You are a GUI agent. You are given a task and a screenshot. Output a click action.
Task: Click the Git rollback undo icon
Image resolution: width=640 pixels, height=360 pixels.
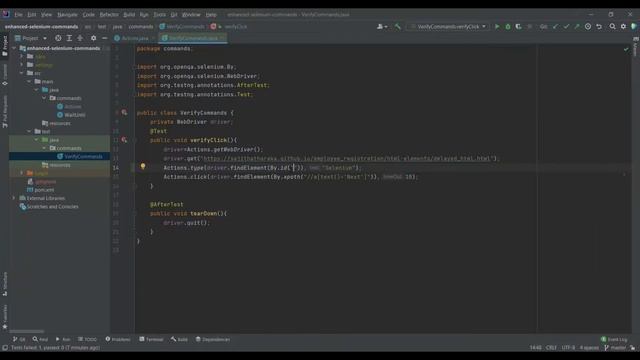599,27
